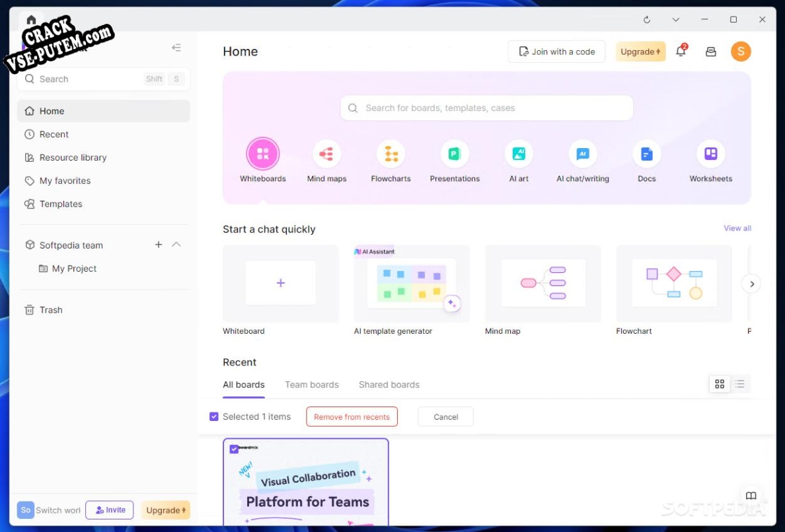Add a project with Softpedia team plus
This screenshot has width=785, height=532.
click(159, 245)
